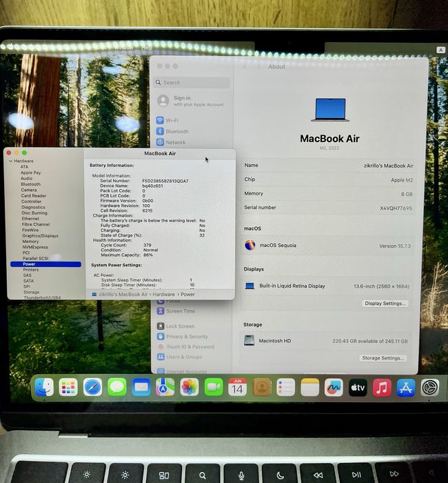448x483 pixels.
Task: Select Bluetooth in System Information Hardware list
Action: 30,184
